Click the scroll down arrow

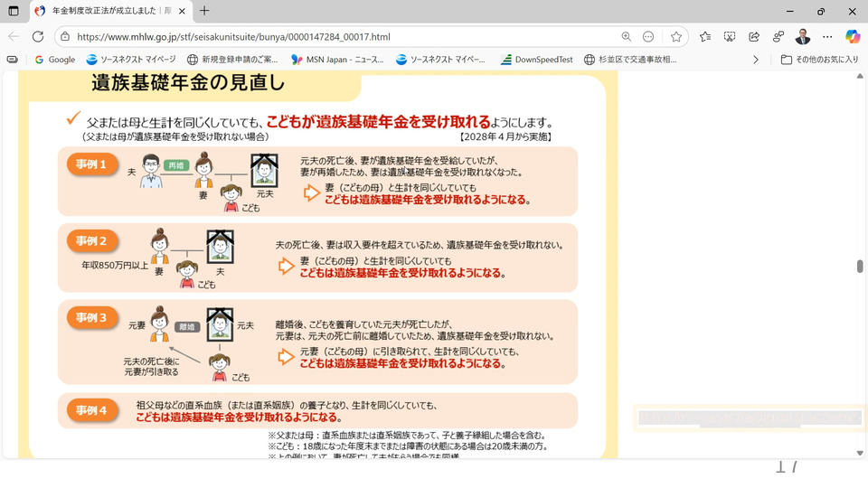click(860, 453)
